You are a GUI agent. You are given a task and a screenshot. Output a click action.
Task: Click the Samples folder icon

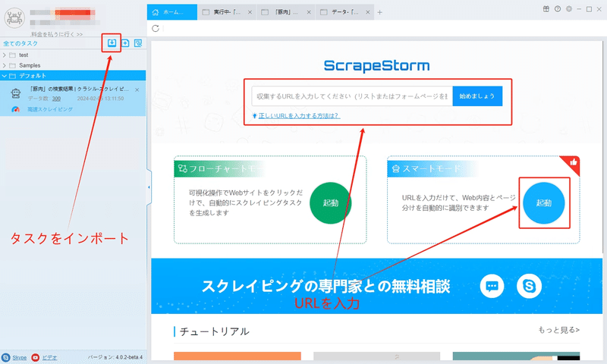12,65
